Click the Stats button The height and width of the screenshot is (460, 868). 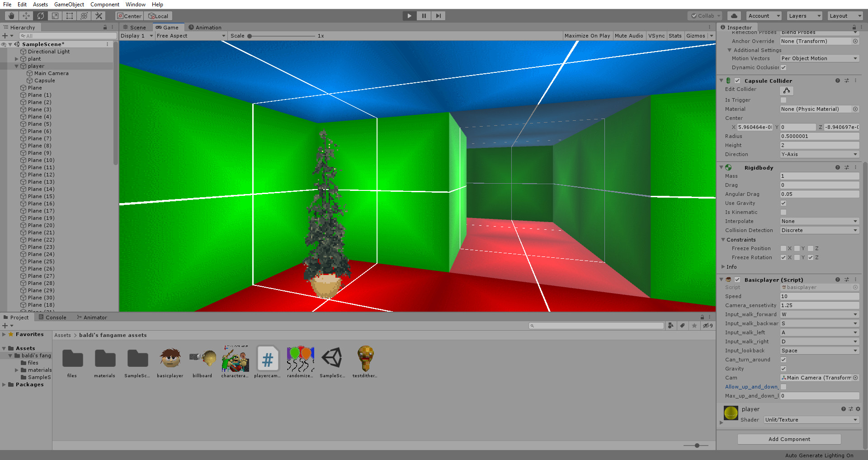[x=675, y=36]
